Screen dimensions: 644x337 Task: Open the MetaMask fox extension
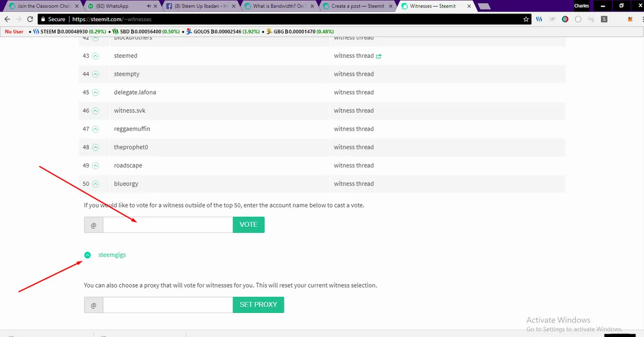(630, 19)
